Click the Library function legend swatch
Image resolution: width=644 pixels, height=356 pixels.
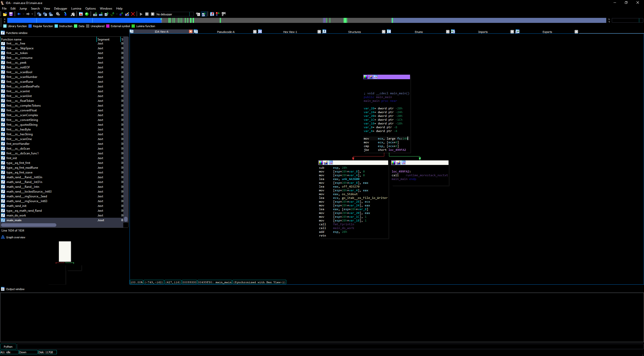tap(5, 26)
